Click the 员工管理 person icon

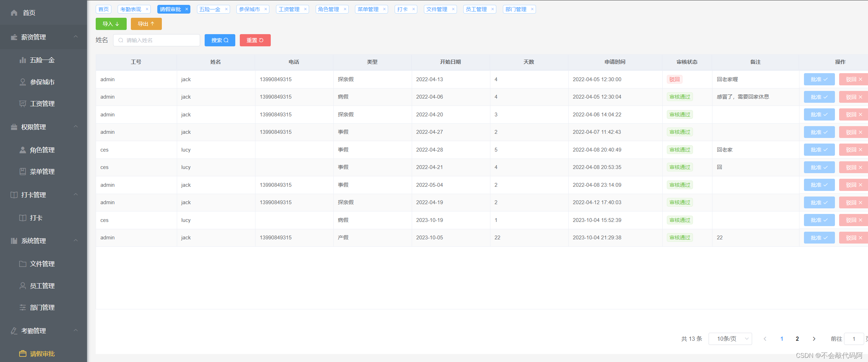(x=23, y=286)
